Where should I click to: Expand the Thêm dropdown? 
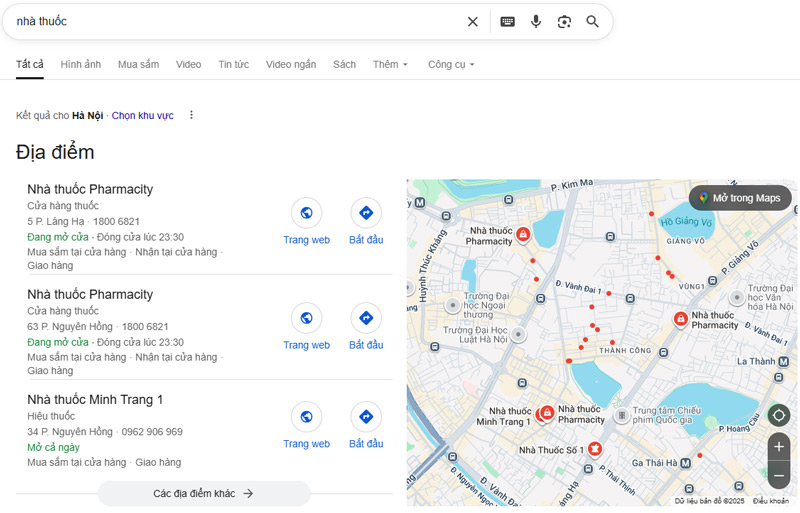coord(390,64)
